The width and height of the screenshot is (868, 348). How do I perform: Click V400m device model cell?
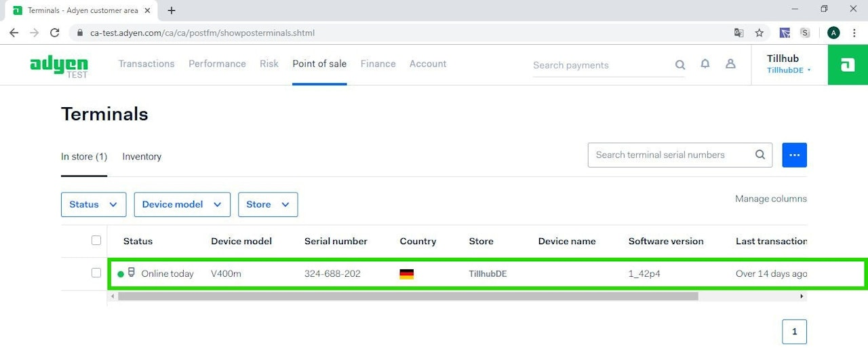tap(226, 274)
